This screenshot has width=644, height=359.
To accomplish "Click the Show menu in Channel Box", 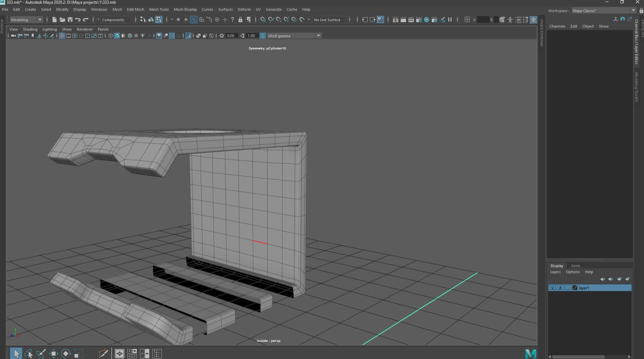I will [x=604, y=26].
